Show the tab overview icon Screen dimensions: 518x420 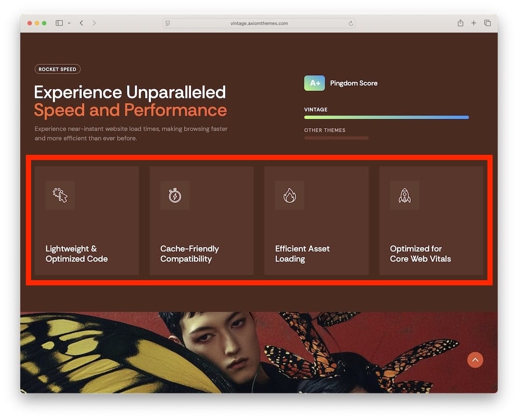[x=487, y=23]
